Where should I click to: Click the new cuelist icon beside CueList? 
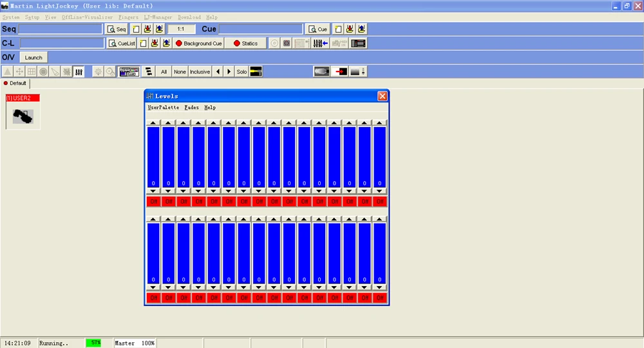[x=143, y=43]
